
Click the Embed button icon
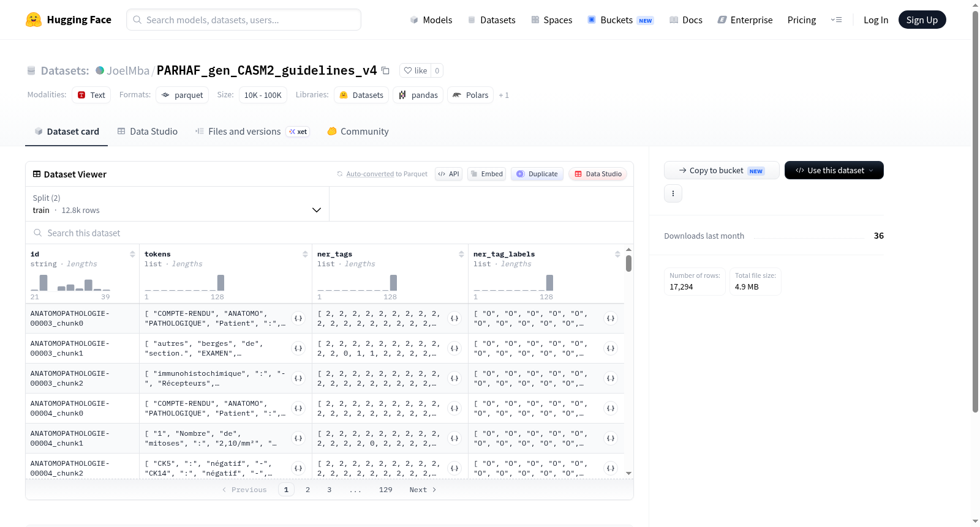pos(473,174)
